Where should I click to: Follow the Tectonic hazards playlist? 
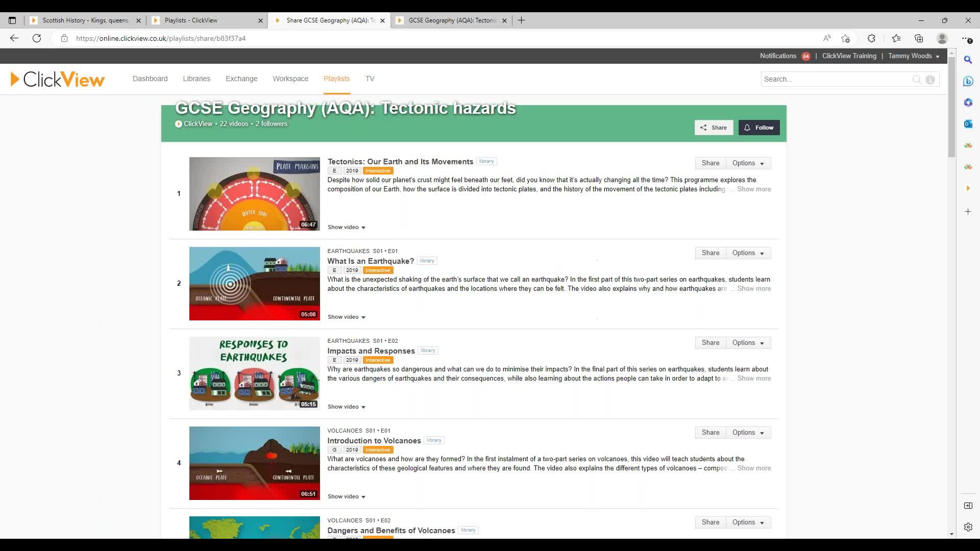pyautogui.click(x=758, y=128)
